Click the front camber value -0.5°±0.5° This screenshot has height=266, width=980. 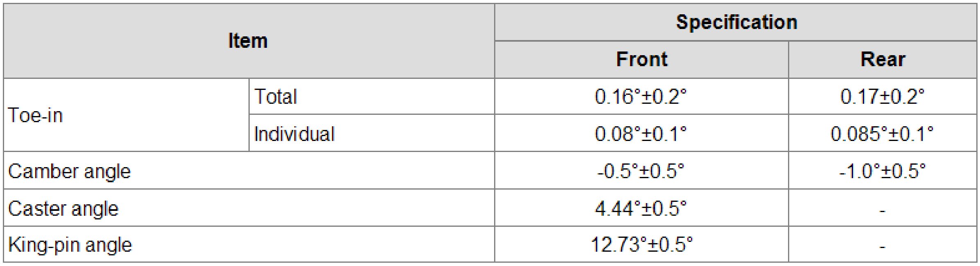pos(641,171)
